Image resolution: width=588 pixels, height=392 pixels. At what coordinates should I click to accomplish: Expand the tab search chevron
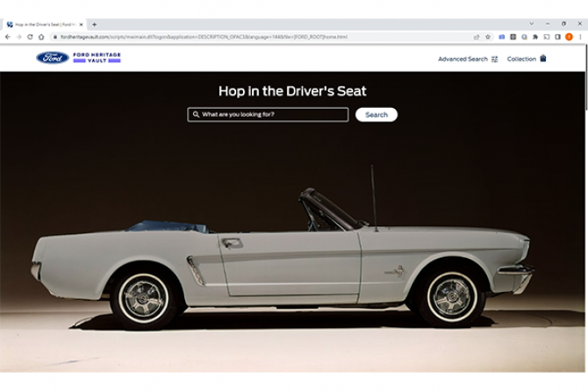pos(531,24)
